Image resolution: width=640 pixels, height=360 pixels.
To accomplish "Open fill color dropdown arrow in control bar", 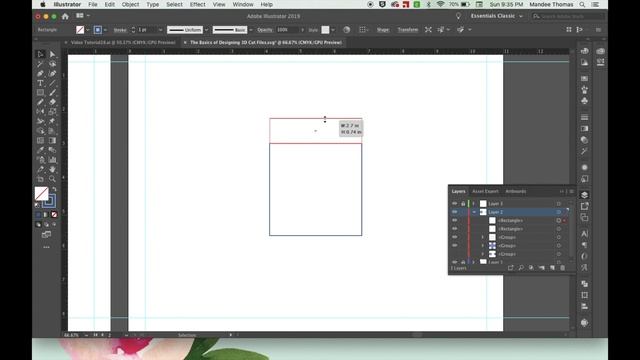I will tap(87, 30).
